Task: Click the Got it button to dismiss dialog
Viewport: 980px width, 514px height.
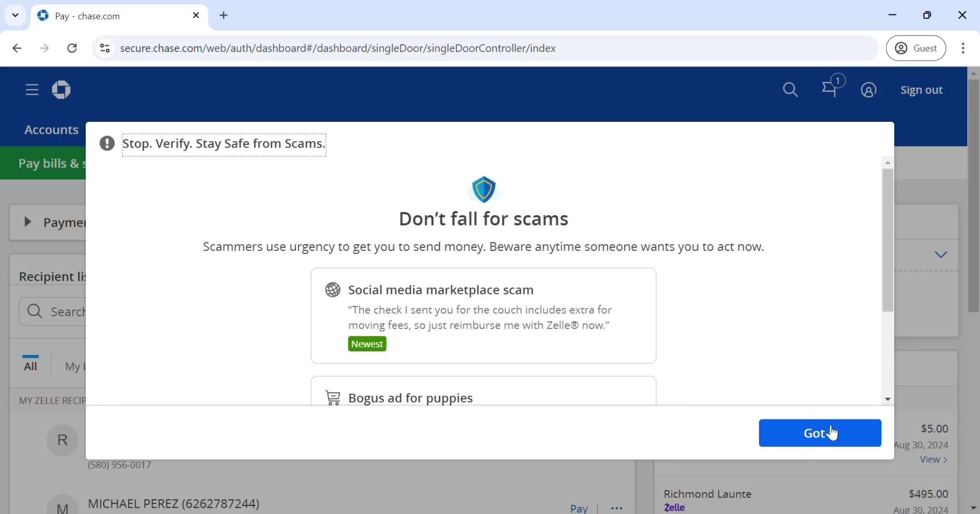Action: point(820,432)
